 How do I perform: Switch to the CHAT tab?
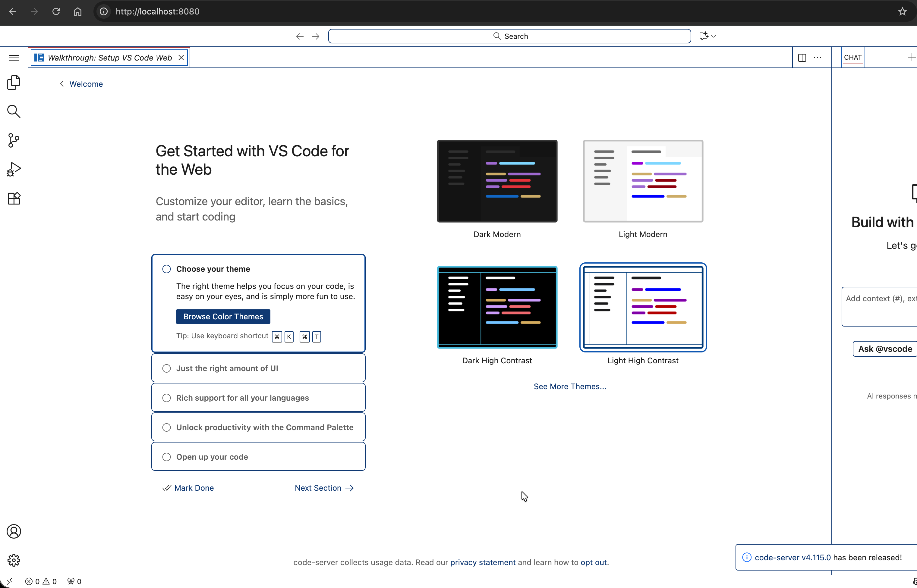click(x=852, y=57)
